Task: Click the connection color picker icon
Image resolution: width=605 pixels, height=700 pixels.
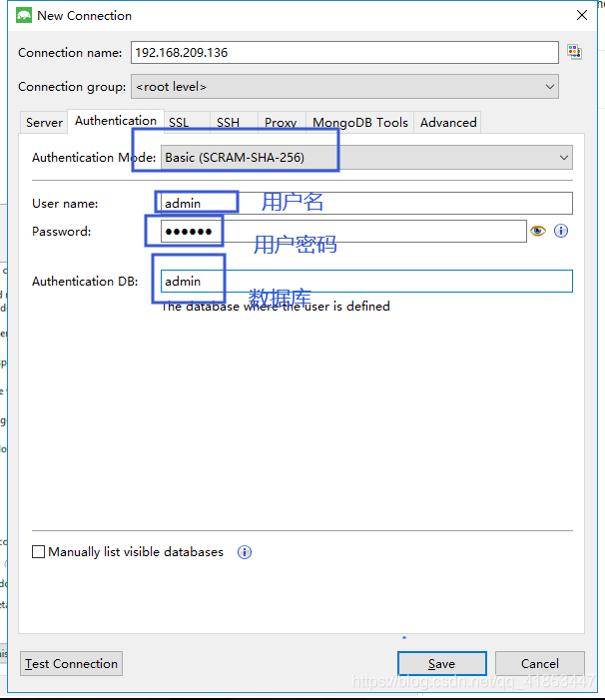Action: [574, 52]
